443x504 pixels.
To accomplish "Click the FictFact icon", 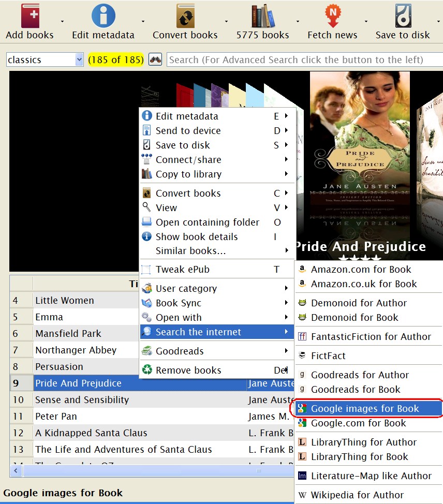I will (x=302, y=355).
